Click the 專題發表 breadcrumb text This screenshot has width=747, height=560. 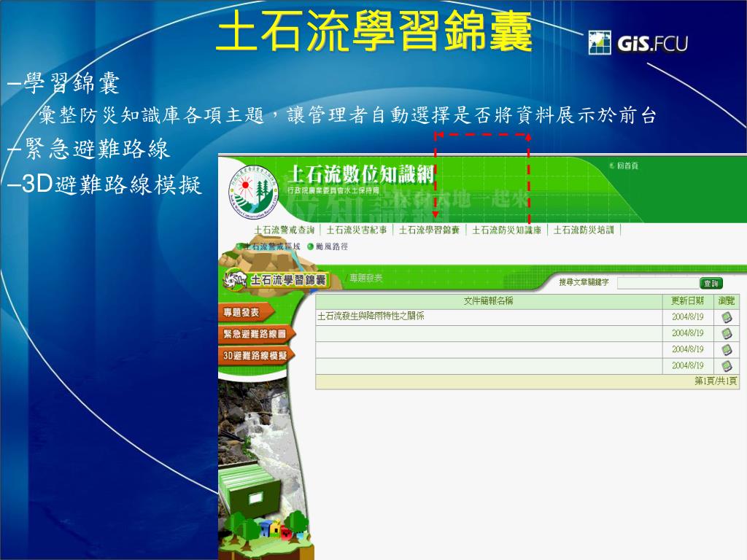[366, 278]
